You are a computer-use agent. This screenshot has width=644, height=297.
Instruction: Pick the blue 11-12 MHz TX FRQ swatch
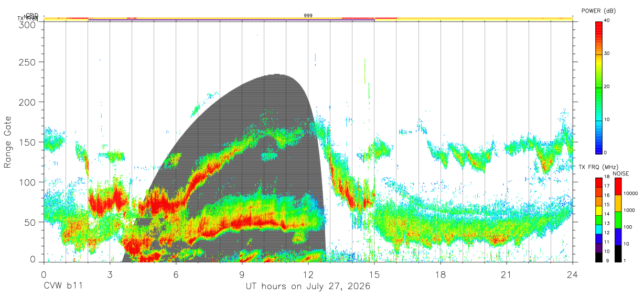pos(598,239)
